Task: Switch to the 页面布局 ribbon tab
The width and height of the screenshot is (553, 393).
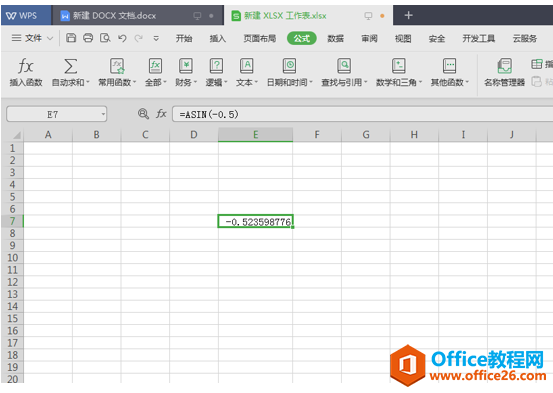Action: point(260,38)
